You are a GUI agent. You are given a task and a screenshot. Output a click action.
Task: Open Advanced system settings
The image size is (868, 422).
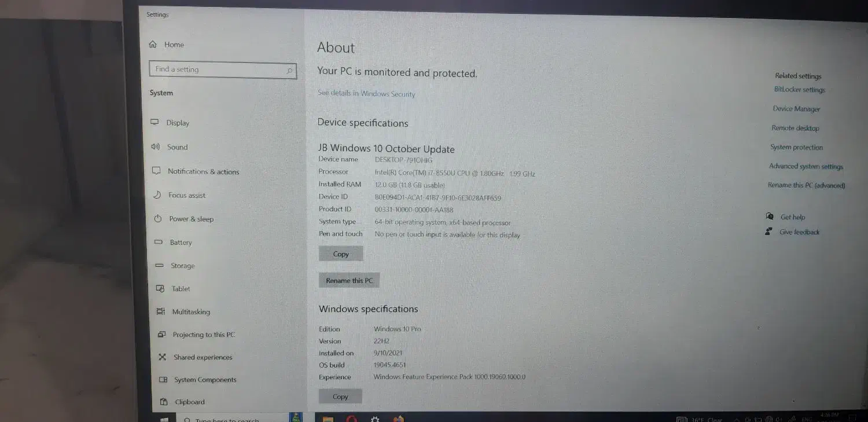(806, 166)
